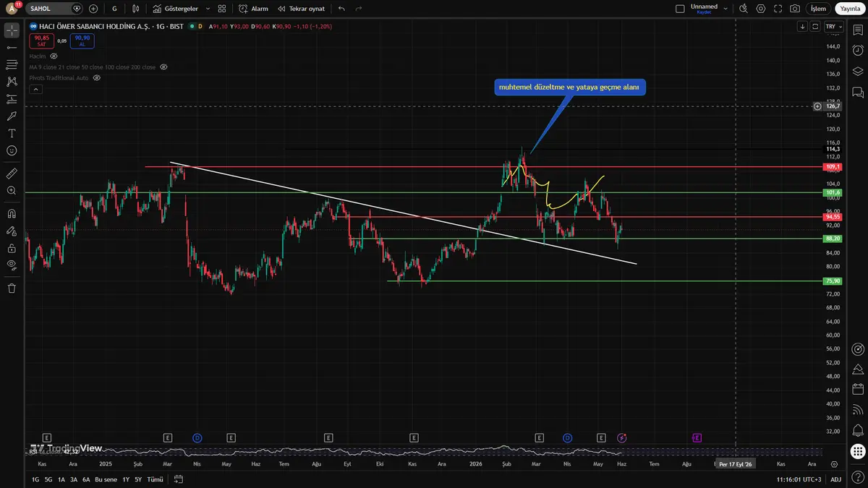Select the Bu sene range
Screen dimensions: 868x488
[x=106, y=479]
